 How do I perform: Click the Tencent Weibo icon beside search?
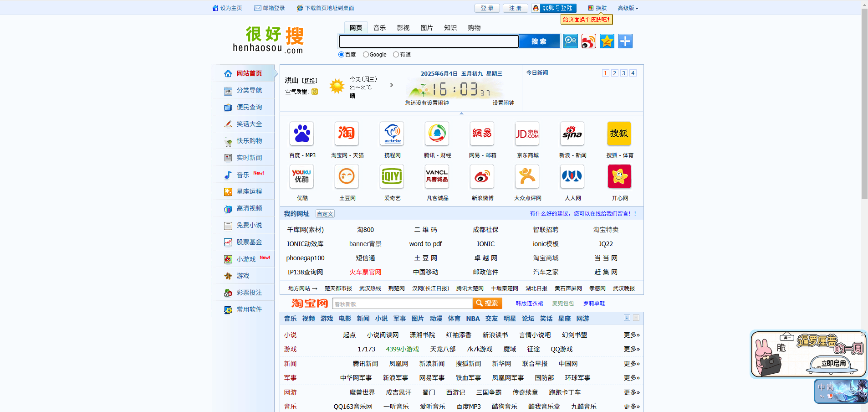point(571,41)
